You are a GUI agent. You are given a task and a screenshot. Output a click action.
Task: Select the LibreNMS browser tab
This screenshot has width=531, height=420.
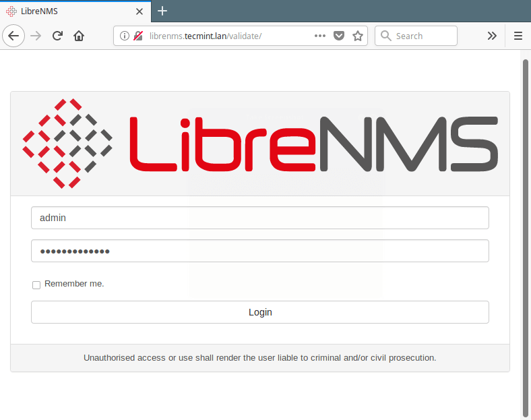[75, 11]
